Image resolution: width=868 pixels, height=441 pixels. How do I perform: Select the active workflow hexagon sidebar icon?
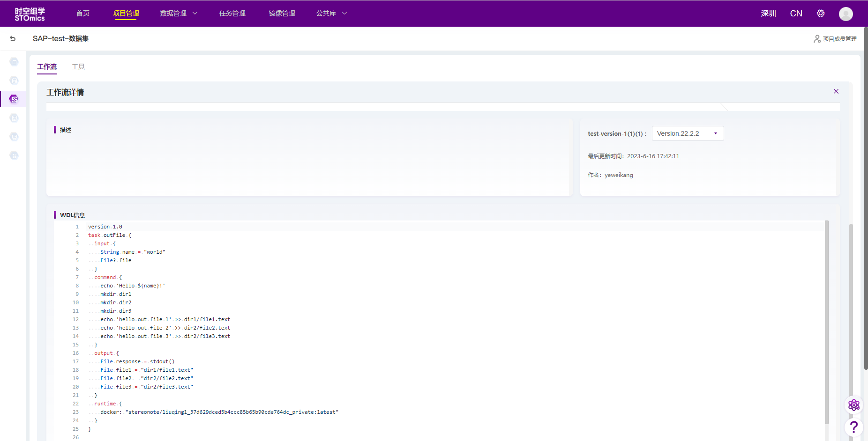(x=14, y=99)
